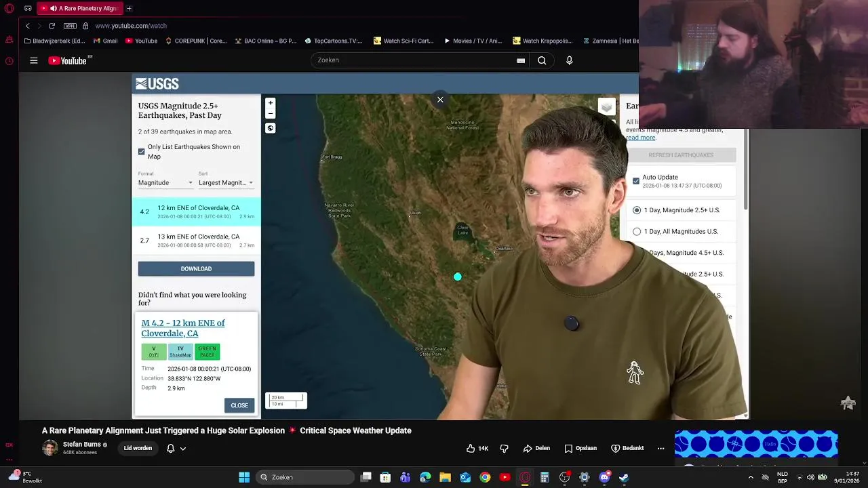This screenshot has height=488, width=868.
Task: Go to YouTube home via logo
Action: 68,60
